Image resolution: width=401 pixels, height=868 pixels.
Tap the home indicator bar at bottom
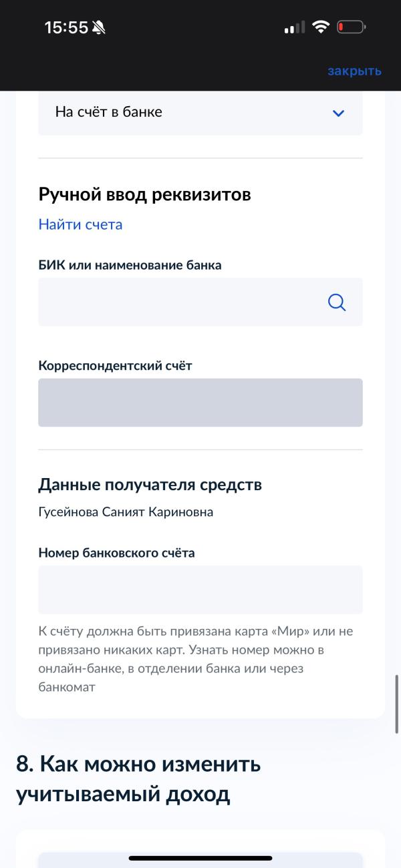point(200,858)
